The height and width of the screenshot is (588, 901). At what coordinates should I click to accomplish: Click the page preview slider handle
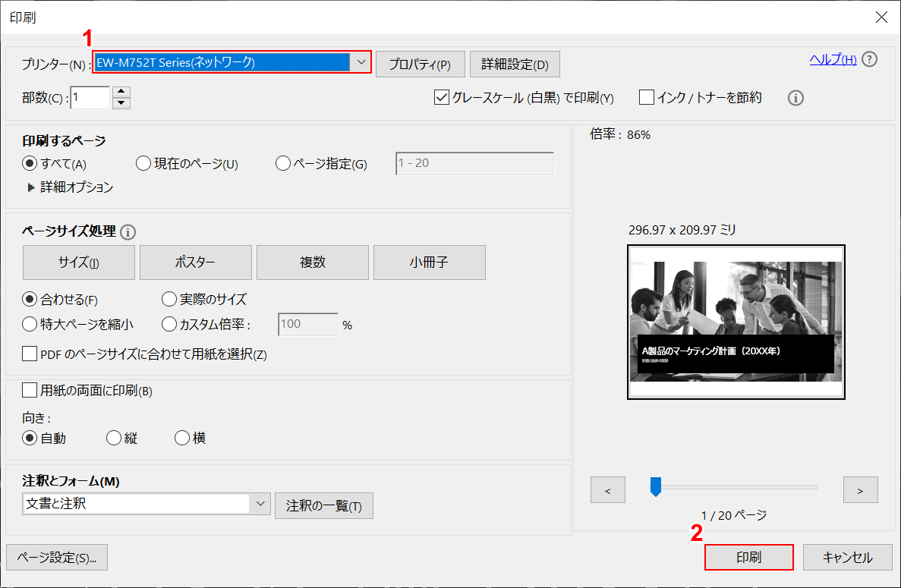pyautogui.click(x=656, y=487)
